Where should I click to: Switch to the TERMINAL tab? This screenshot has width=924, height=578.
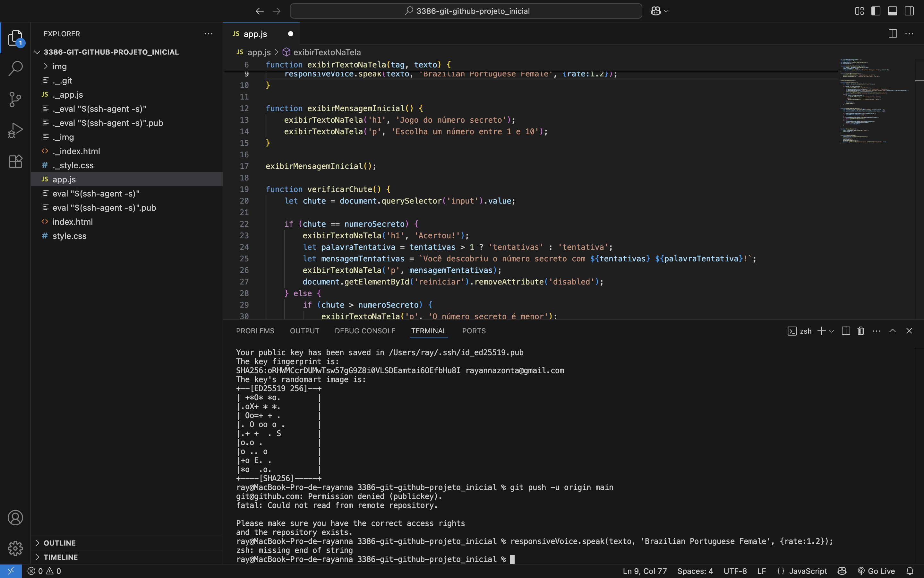click(x=429, y=331)
